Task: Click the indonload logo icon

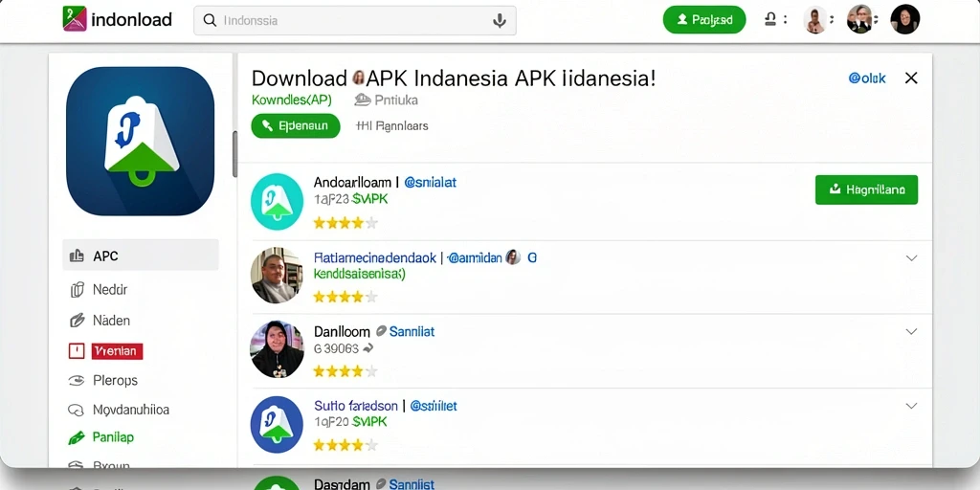Action: point(75,19)
